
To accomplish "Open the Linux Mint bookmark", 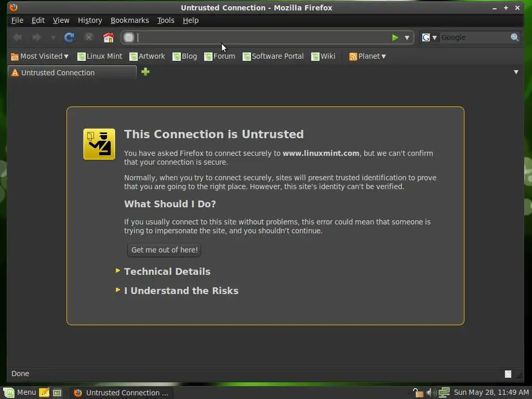I will tap(100, 56).
